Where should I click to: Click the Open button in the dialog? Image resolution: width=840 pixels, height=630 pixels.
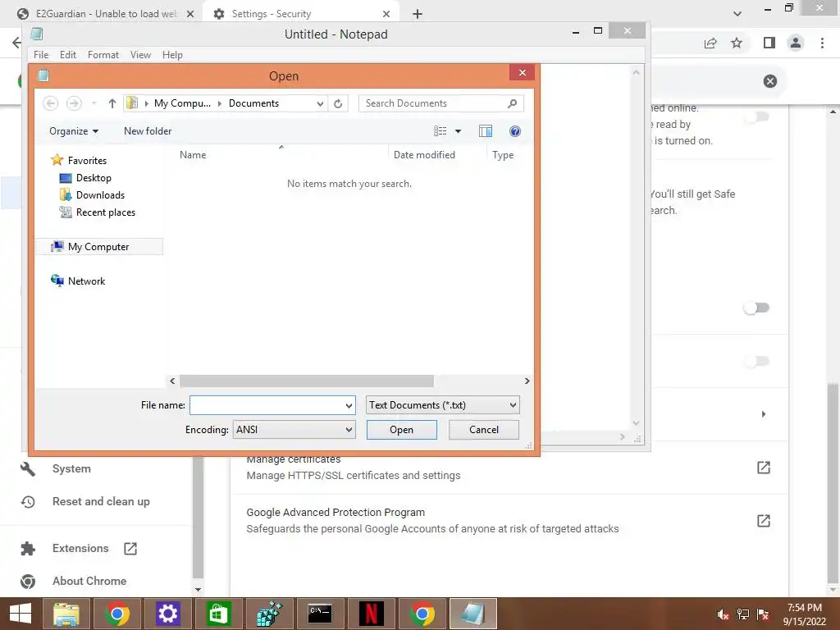(x=402, y=430)
